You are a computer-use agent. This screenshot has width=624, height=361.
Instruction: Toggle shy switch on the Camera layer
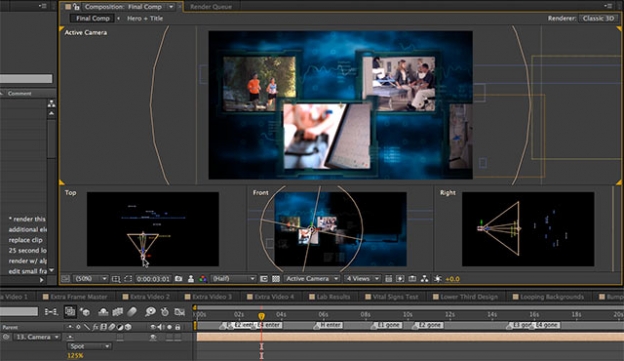click(70, 338)
